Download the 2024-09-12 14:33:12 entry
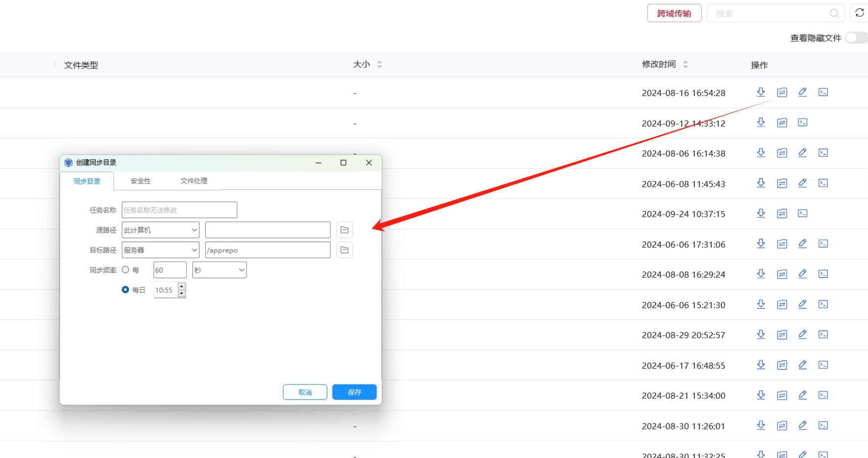The image size is (868, 458). tap(761, 122)
